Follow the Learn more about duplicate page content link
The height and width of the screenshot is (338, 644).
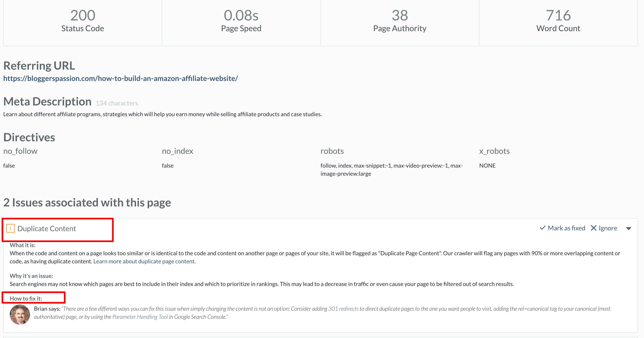144,261
